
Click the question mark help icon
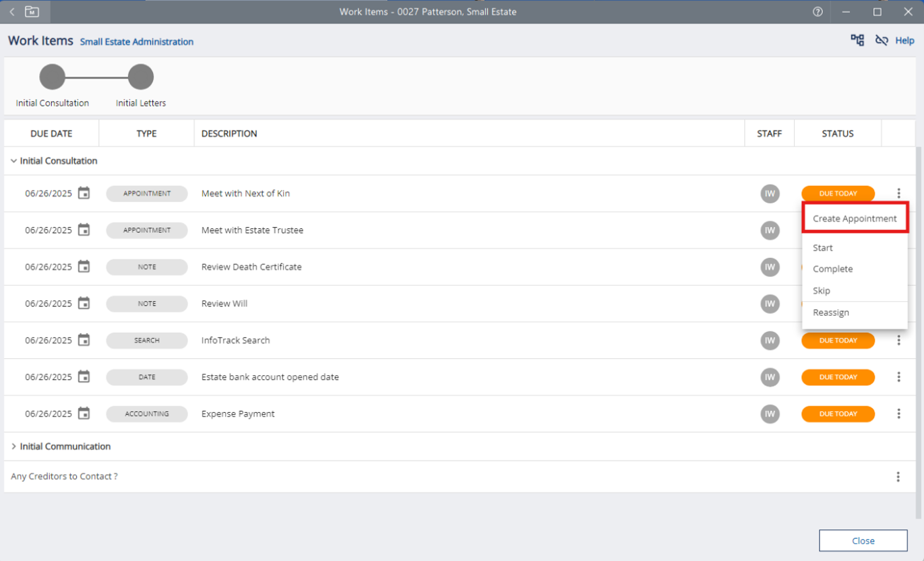[818, 11]
